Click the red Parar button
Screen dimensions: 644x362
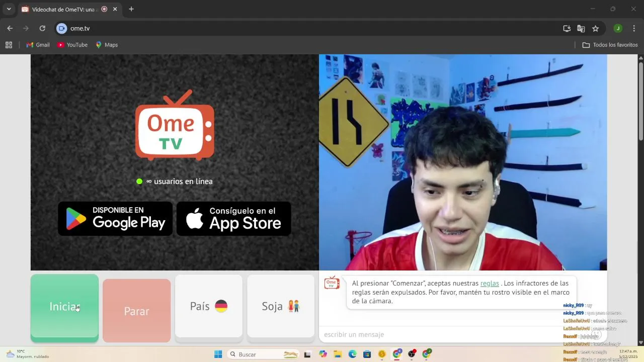click(x=137, y=311)
